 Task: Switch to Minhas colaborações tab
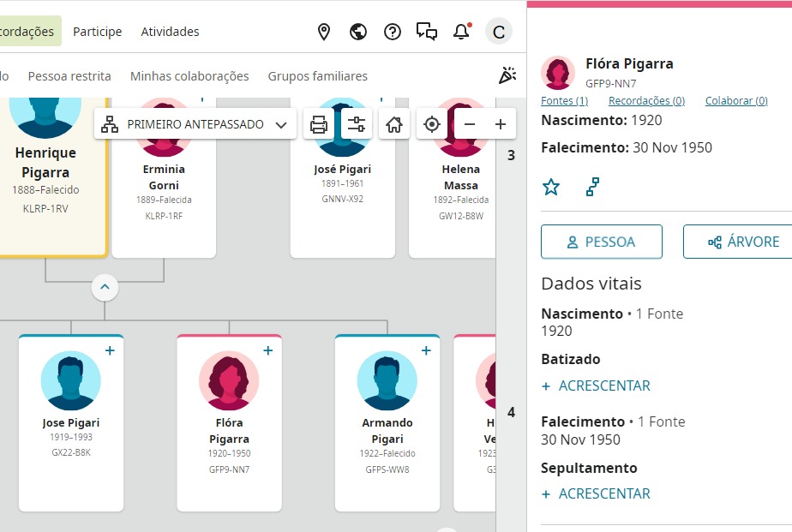(x=189, y=76)
